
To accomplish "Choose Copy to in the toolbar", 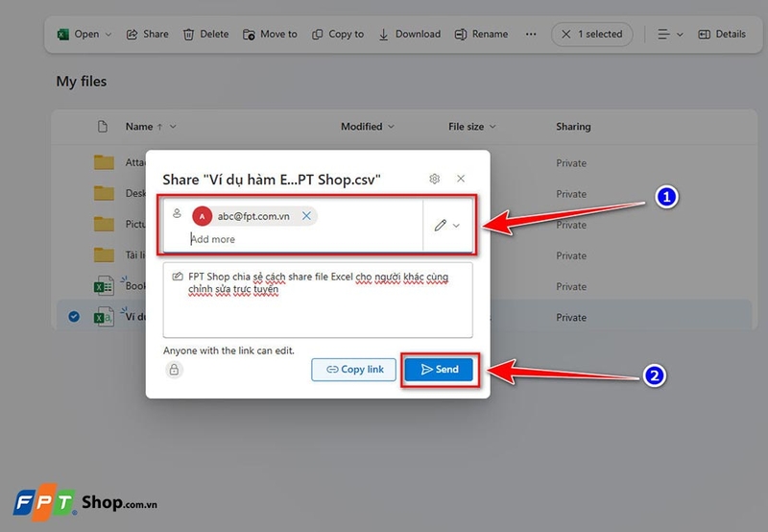I will click(x=338, y=35).
